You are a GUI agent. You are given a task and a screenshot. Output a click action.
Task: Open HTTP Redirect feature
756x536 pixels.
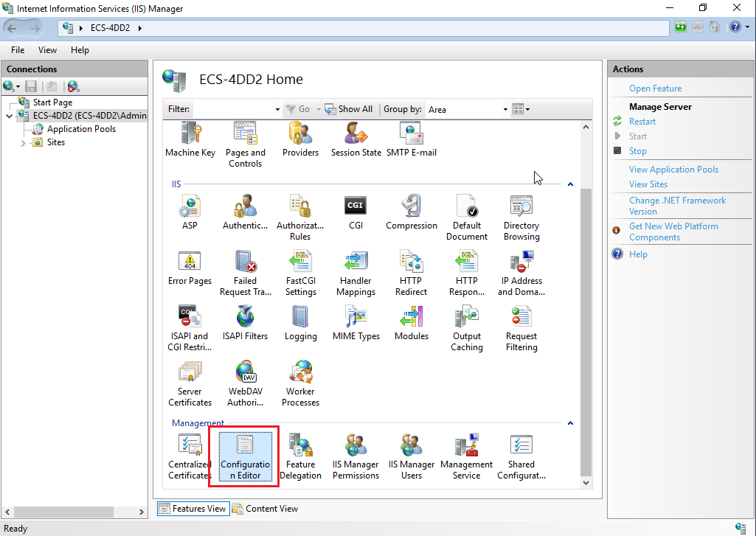click(411, 273)
